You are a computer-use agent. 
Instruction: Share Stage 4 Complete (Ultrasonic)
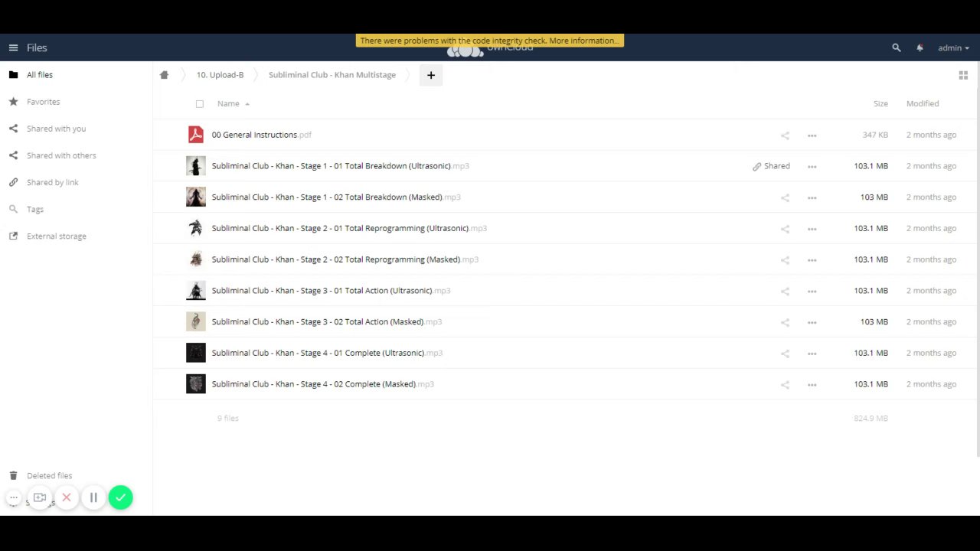click(x=785, y=354)
